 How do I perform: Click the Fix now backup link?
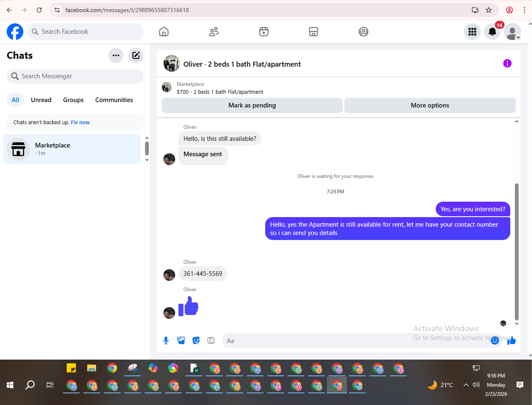tap(80, 122)
